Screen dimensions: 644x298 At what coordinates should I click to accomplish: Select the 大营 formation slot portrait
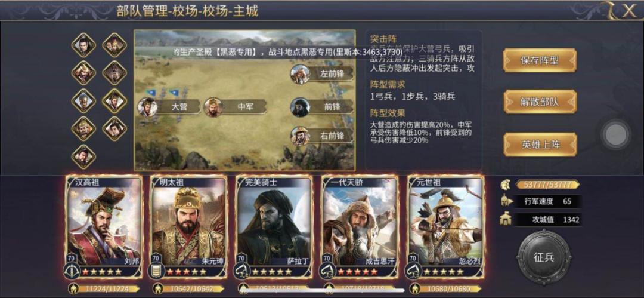click(147, 107)
